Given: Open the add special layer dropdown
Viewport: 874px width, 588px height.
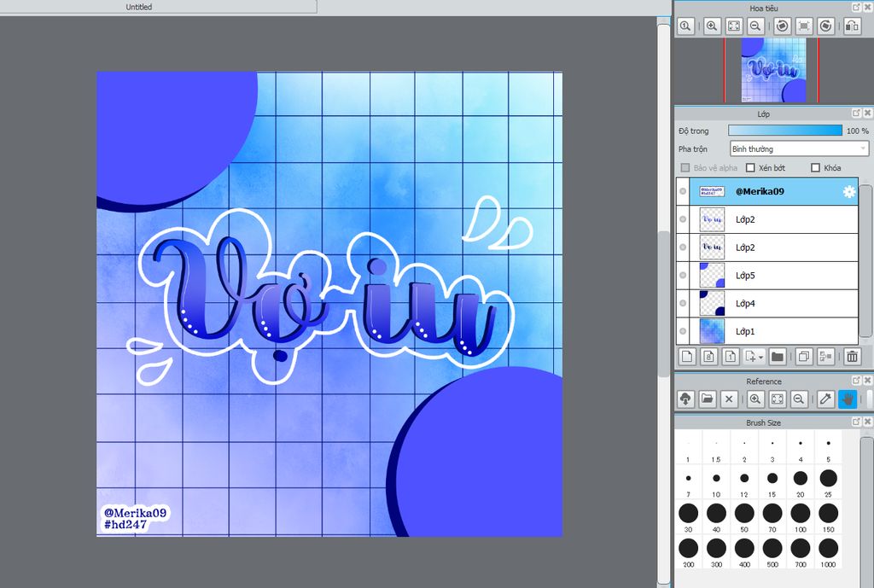Looking at the screenshot, I should [x=755, y=356].
